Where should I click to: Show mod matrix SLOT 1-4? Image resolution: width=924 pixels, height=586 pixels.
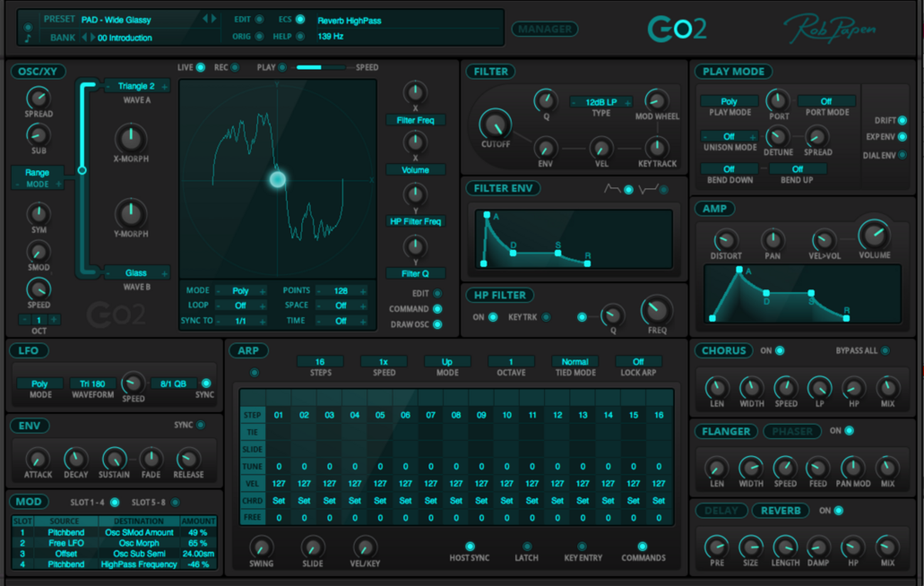[114, 502]
